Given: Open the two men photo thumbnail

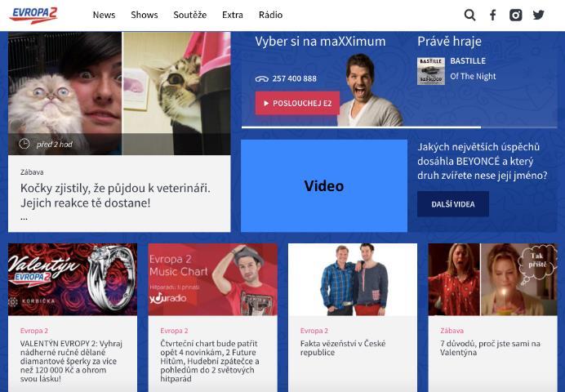Looking at the screenshot, I should 353,279.
